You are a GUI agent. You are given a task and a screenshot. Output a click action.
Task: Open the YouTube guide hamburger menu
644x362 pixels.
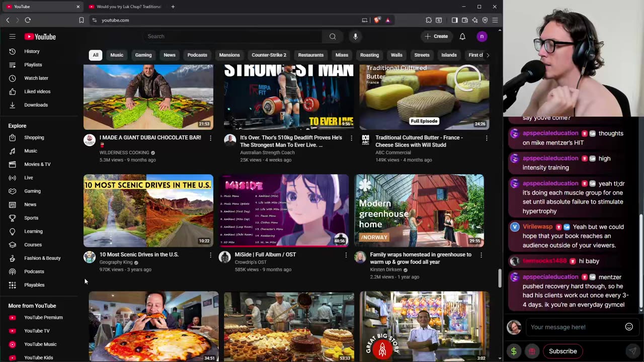click(x=13, y=37)
